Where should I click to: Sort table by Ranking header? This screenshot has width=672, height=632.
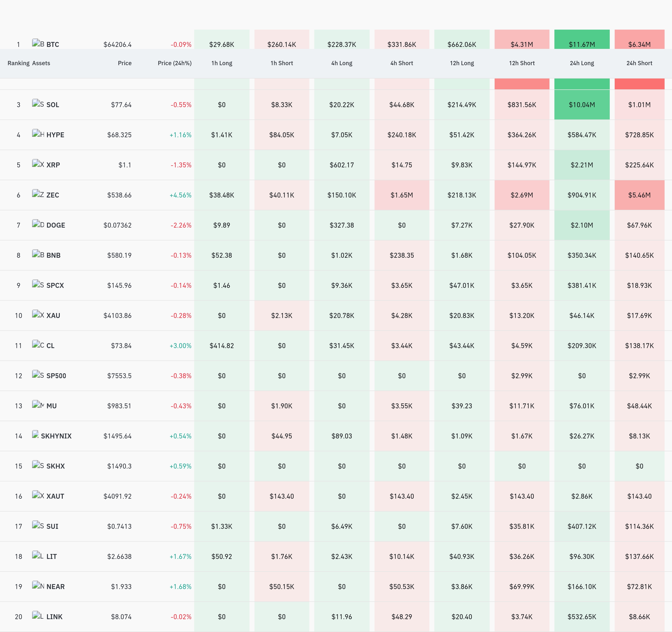(19, 63)
